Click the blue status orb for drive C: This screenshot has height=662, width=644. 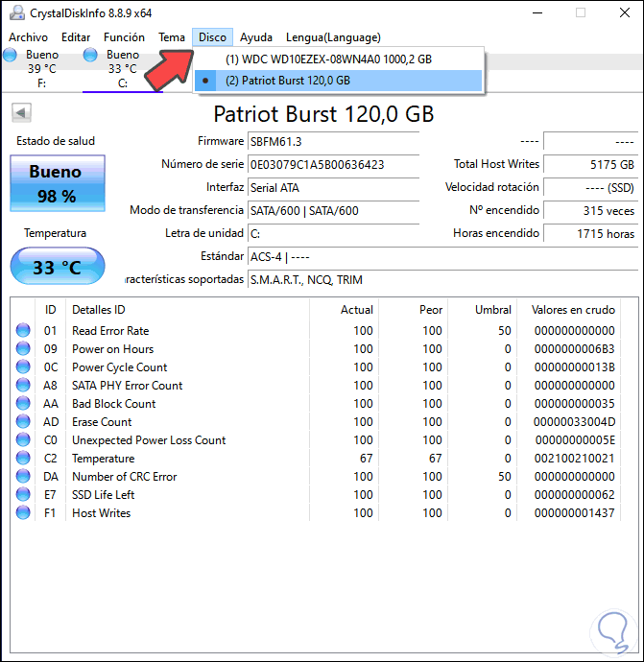(90, 55)
